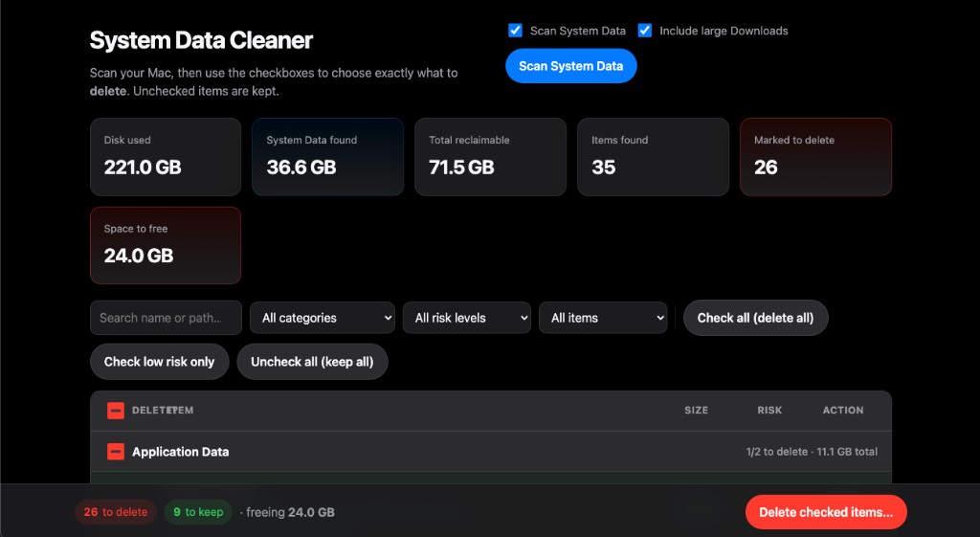Click the ACTION column header
The image size is (980, 537).
(843, 410)
